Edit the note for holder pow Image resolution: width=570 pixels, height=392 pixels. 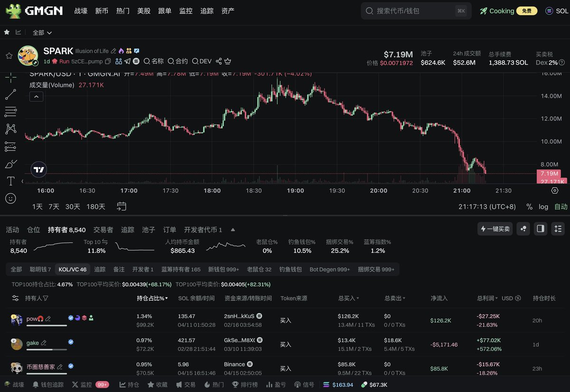click(48, 318)
